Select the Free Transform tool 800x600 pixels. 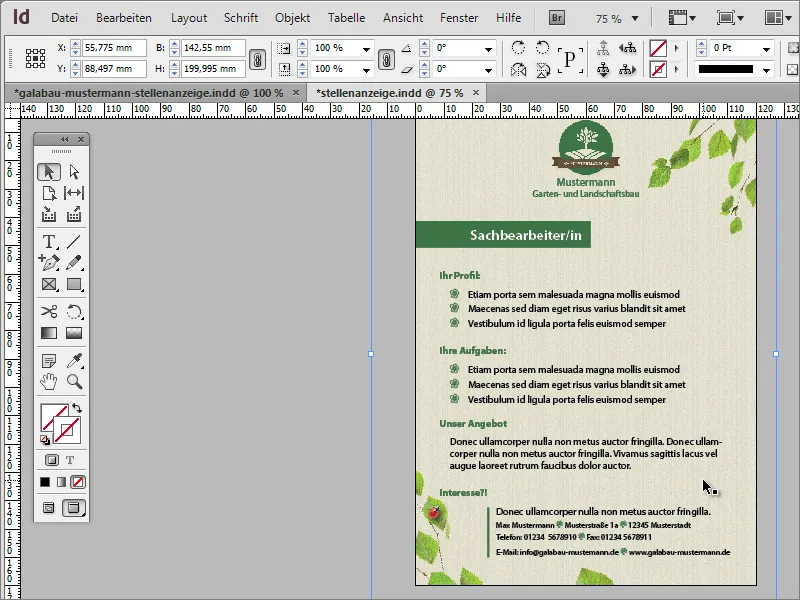point(74,311)
